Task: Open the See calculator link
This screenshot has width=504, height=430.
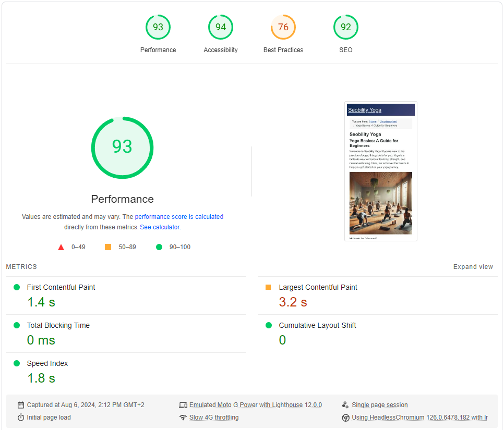Action: point(160,227)
